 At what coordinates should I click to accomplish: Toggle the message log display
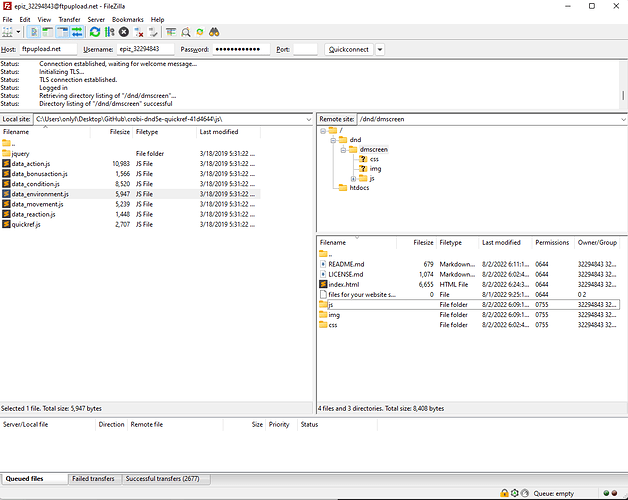click(x=32, y=32)
